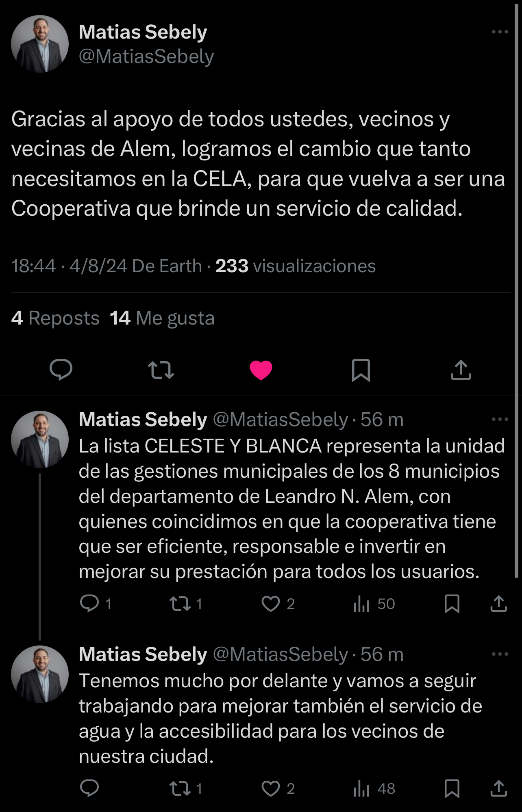Like the CELESTE Y BLANCA tweet
This screenshot has width=522, height=812.
[x=271, y=604]
